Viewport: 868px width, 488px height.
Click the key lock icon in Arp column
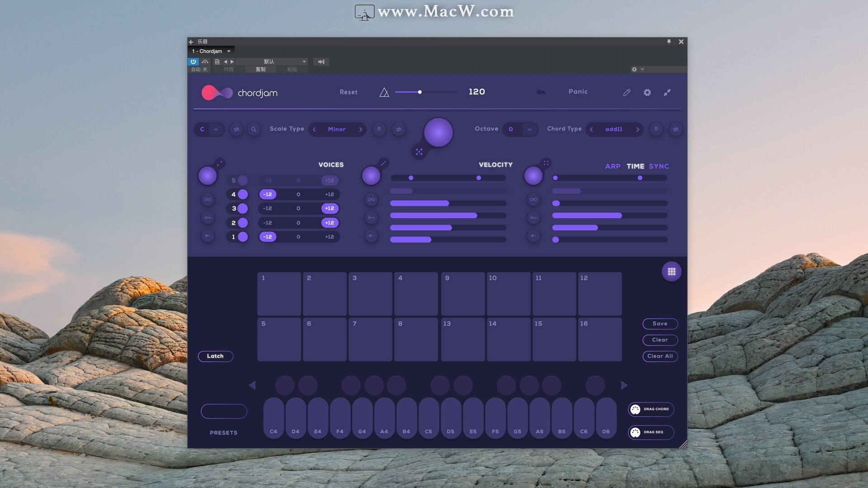tap(533, 218)
